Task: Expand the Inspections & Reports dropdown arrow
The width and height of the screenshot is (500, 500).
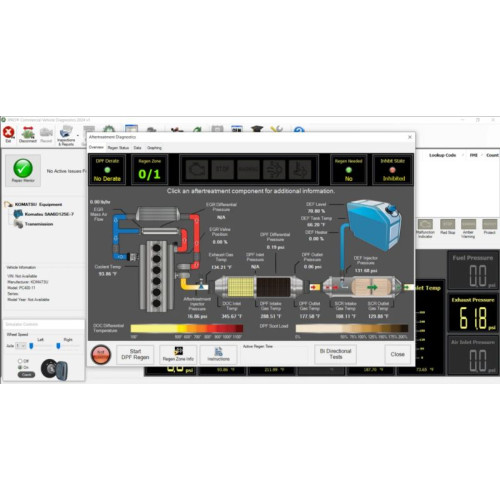Action: click(78, 135)
